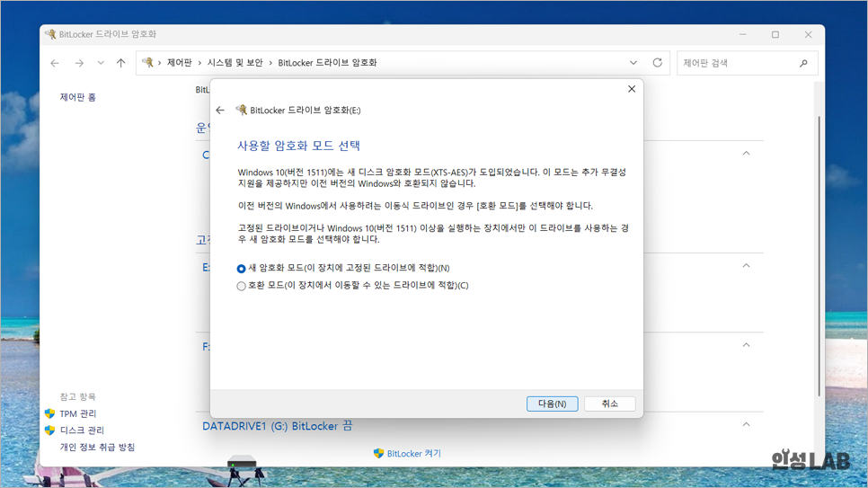Click DATADRIVE1 (G:) BitLocker 끔 heading
Viewport: 868px width, 488px height.
[278, 426]
